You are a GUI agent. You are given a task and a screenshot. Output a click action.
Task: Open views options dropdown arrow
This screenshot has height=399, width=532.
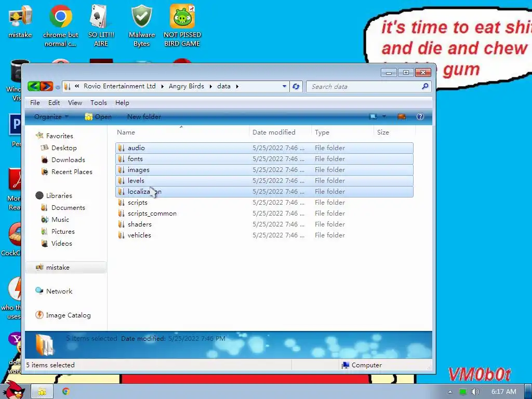tap(384, 116)
